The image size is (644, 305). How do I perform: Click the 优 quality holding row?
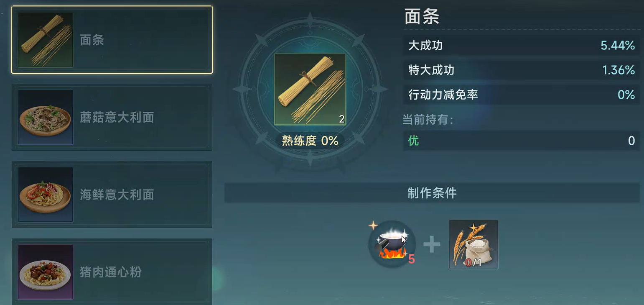coord(522,141)
